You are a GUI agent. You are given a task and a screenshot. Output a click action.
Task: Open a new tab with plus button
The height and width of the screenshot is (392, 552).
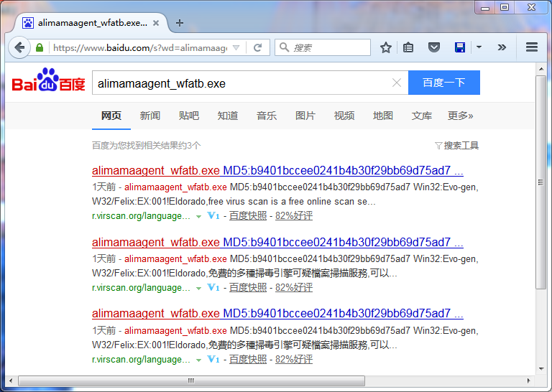pos(180,23)
